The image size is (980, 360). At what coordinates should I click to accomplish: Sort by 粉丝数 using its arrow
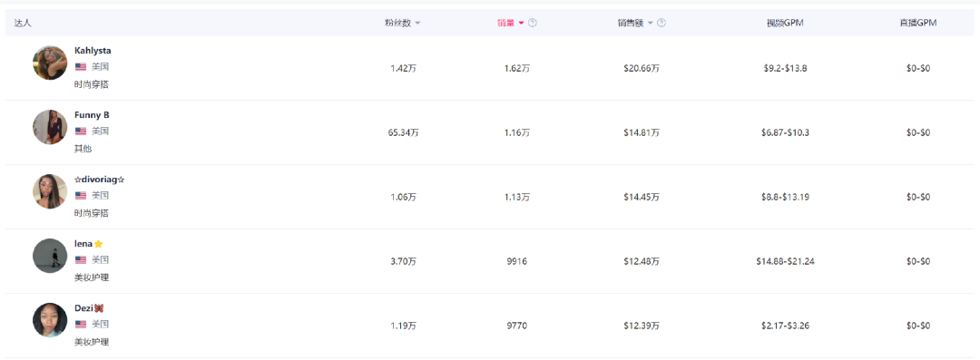(x=417, y=24)
